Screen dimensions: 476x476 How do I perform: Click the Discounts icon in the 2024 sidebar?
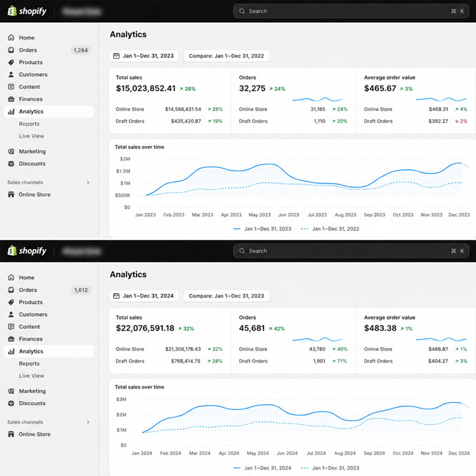coord(11,403)
